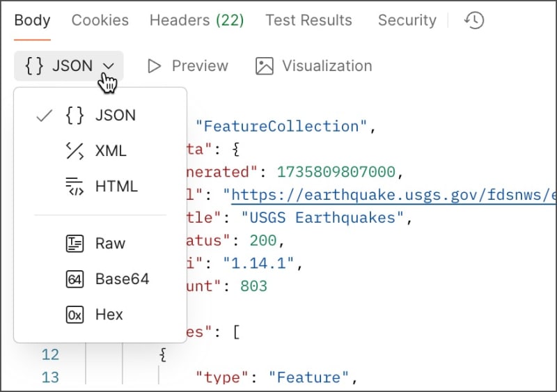Go to the Test Results tab

308,20
